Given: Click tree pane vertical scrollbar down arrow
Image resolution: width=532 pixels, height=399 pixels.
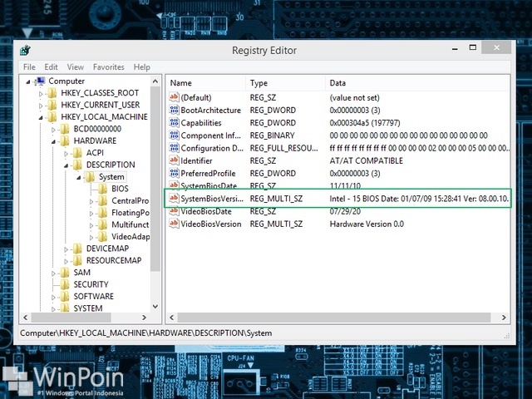Looking at the screenshot, I should point(155,307).
